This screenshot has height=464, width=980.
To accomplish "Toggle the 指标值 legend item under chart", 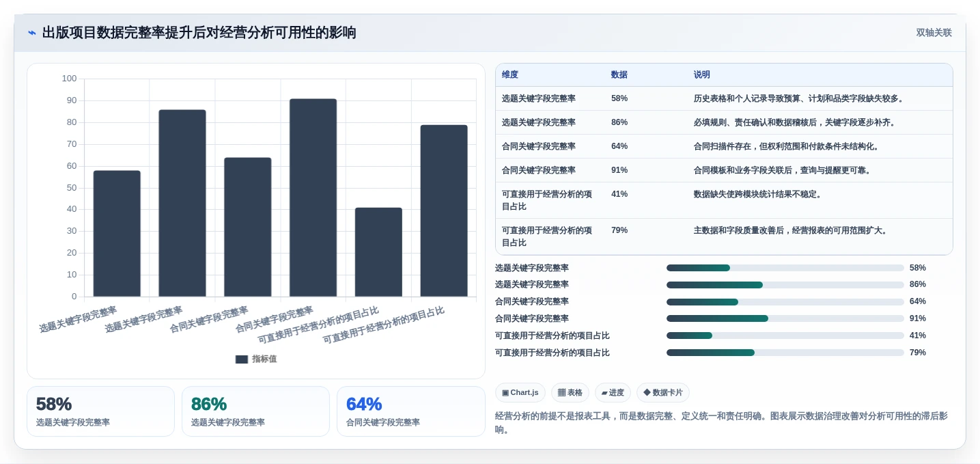I will click(x=256, y=359).
